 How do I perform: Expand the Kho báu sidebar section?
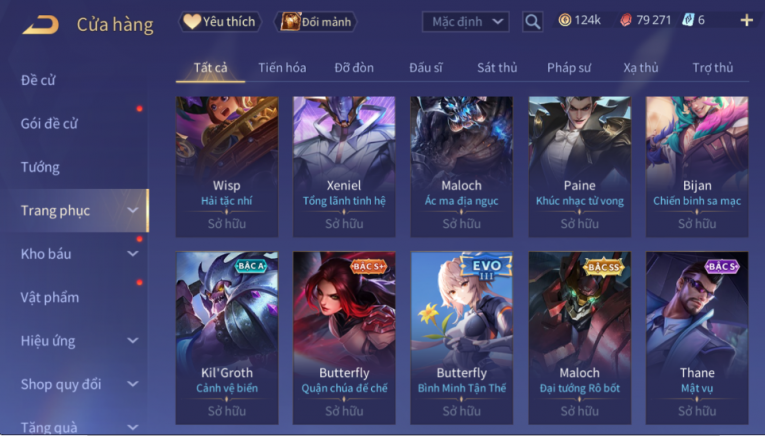pos(79,254)
